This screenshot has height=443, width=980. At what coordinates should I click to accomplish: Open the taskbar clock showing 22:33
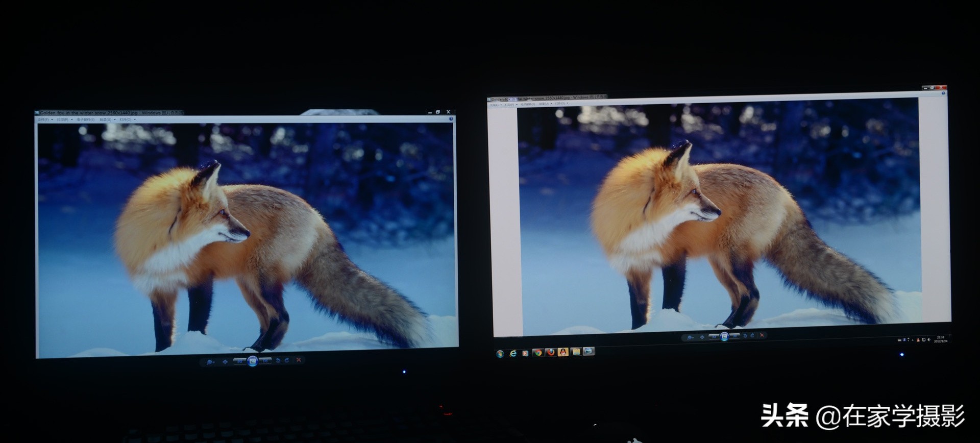click(x=941, y=339)
